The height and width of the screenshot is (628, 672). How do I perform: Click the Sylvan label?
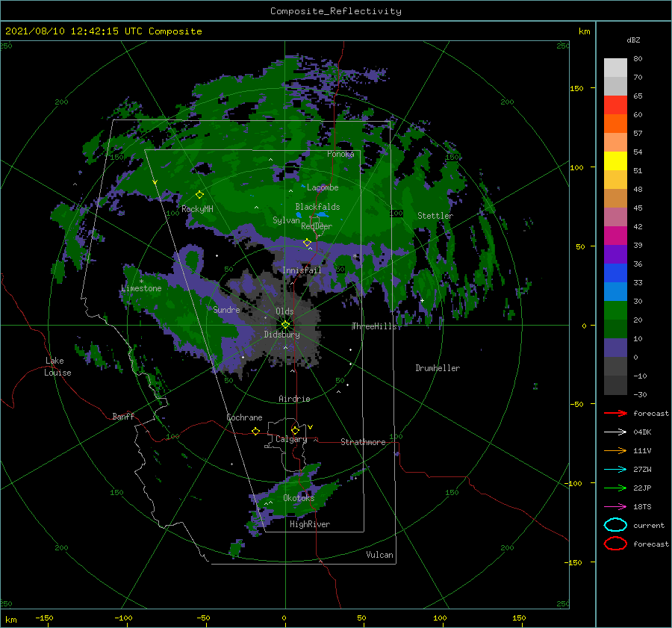pos(286,220)
